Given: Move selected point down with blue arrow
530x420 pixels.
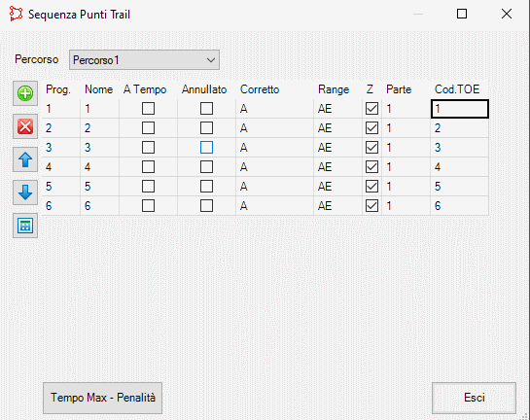Looking at the screenshot, I should point(25,192).
